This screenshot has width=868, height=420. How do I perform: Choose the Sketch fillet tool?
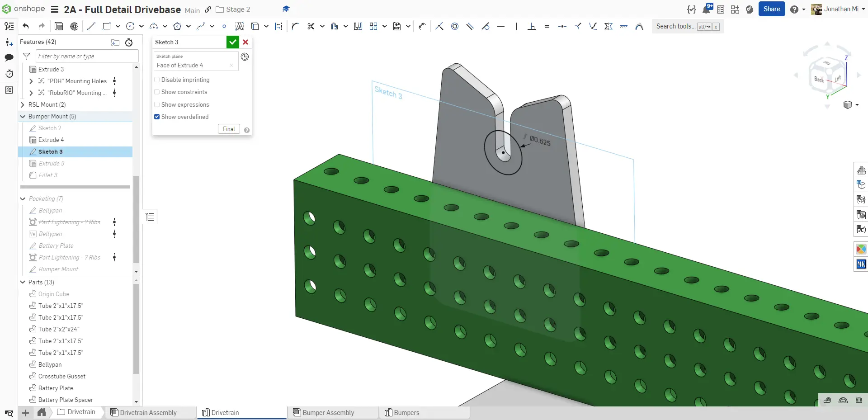[x=295, y=26]
